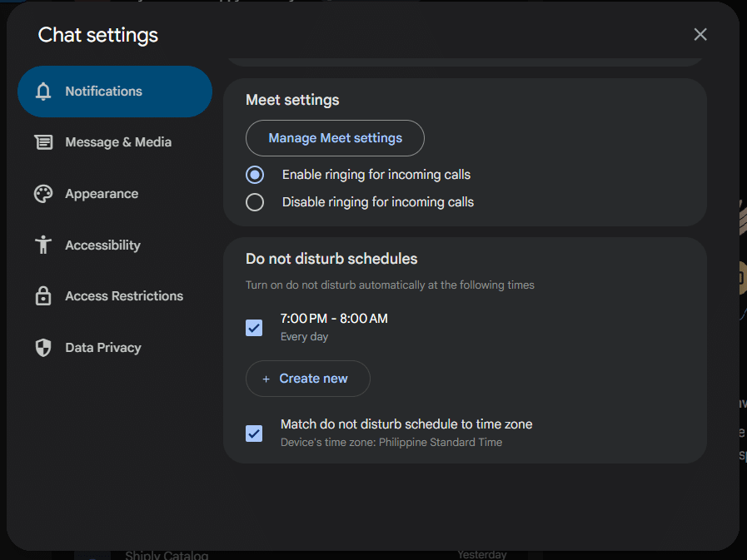Click the Manage Meet settings button
747x560 pixels.
tap(335, 138)
